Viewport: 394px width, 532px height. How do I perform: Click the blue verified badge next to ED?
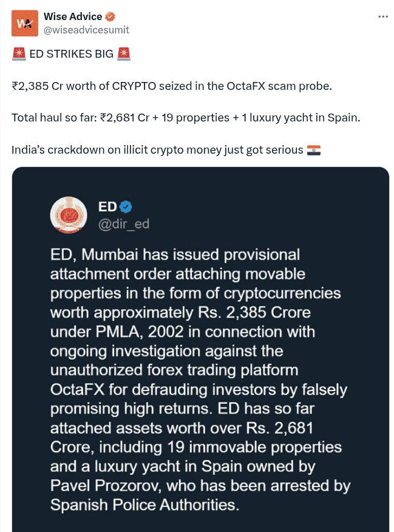tap(125, 207)
